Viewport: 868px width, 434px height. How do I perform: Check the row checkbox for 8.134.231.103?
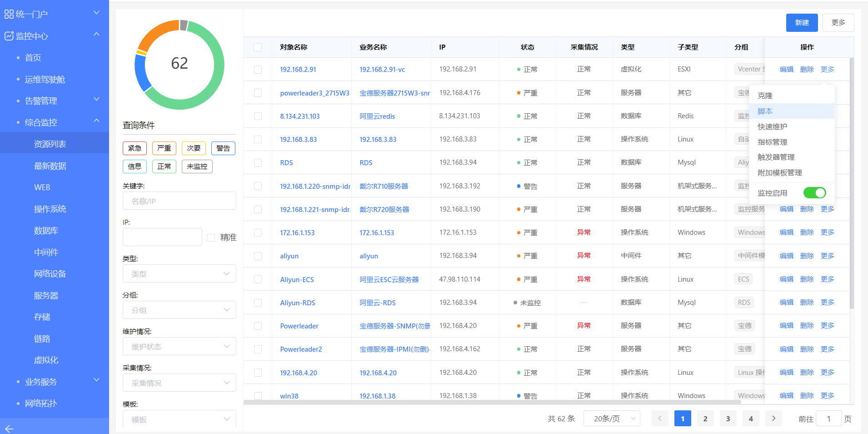[x=258, y=116]
